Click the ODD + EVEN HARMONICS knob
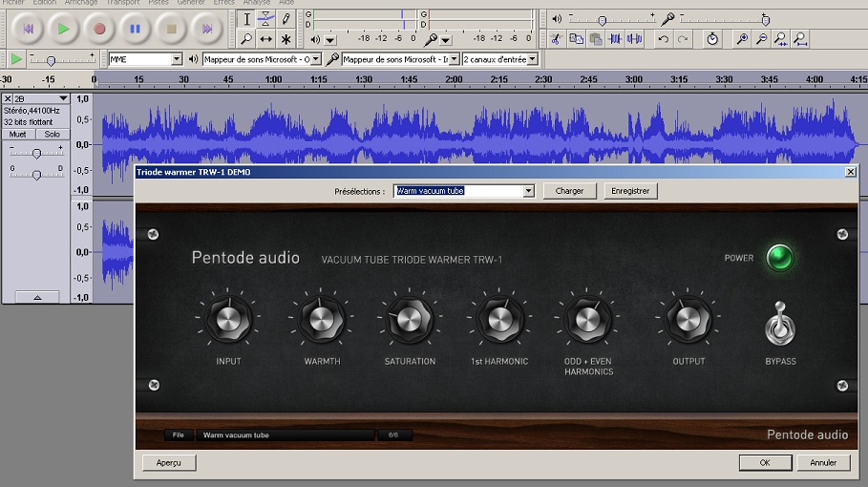The height and width of the screenshot is (487, 868). point(588,319)
